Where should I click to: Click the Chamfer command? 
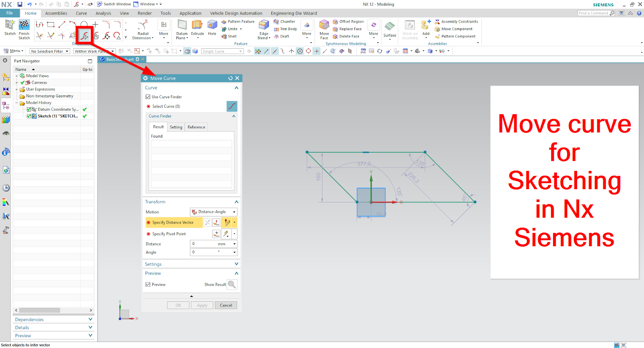click(x=284, y=22)
